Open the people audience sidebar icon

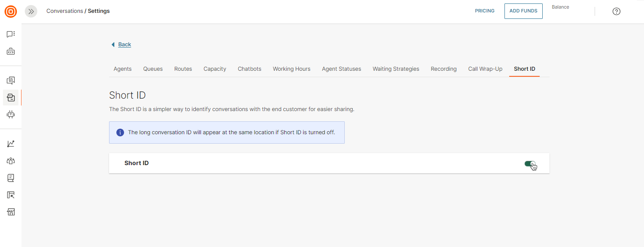pyautogui.click(x=11, y=161)
